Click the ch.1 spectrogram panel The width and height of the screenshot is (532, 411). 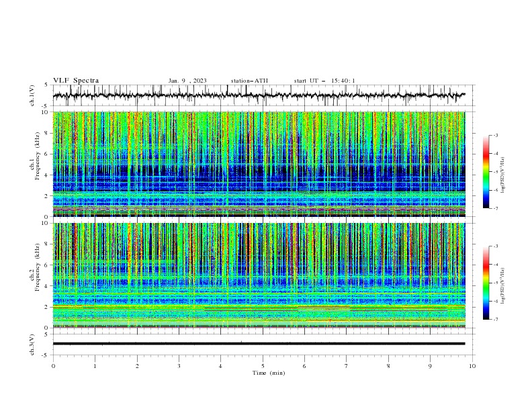coord(259,164)
